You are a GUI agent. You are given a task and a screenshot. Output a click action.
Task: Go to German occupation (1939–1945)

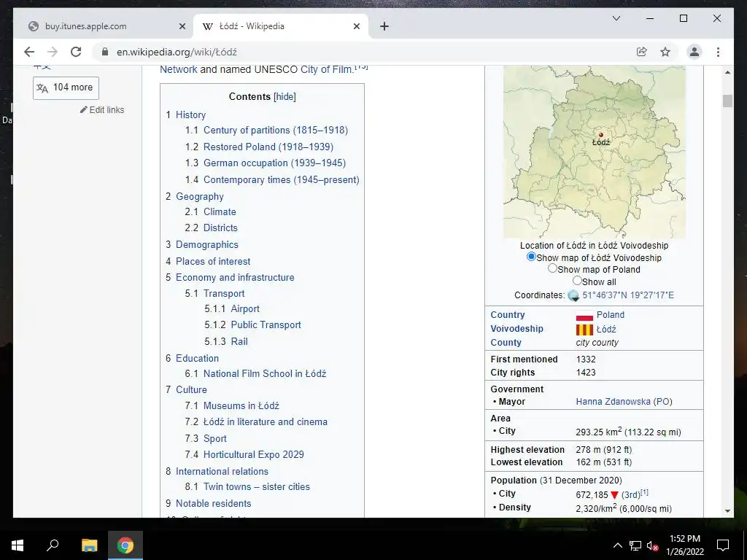[274, 163]
